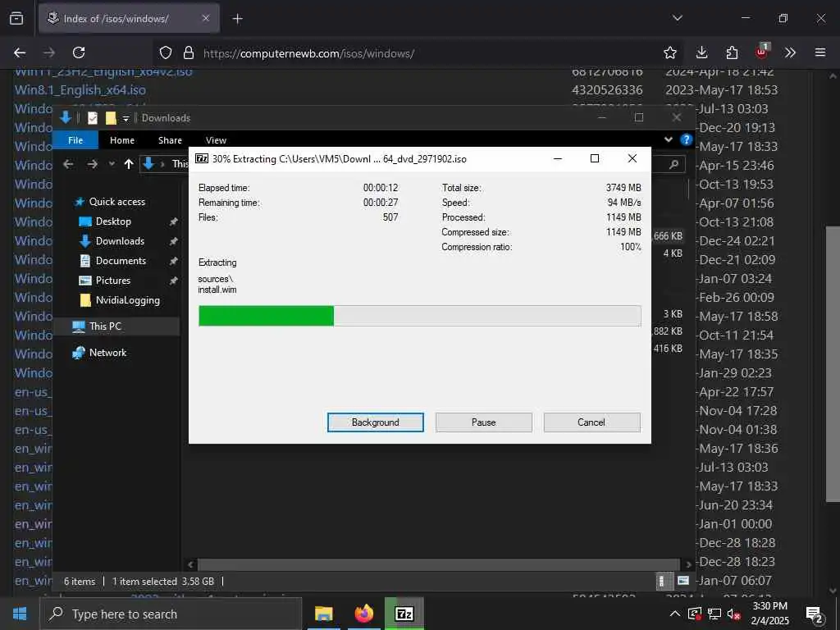
Task: Select 7-Zip taskbar button
Action: (404, 614)
